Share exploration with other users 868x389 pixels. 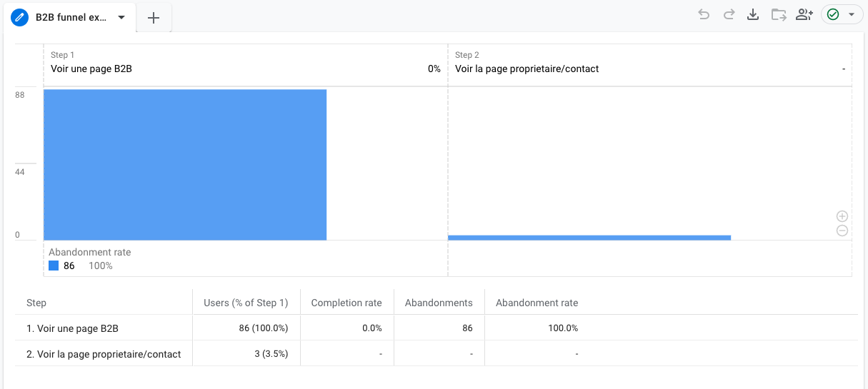[804, 15]
